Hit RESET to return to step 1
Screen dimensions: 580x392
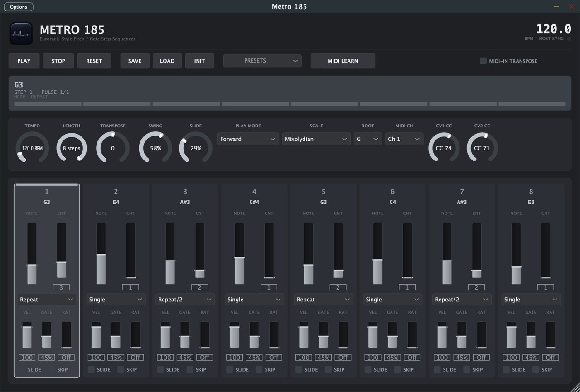(94, 61)
